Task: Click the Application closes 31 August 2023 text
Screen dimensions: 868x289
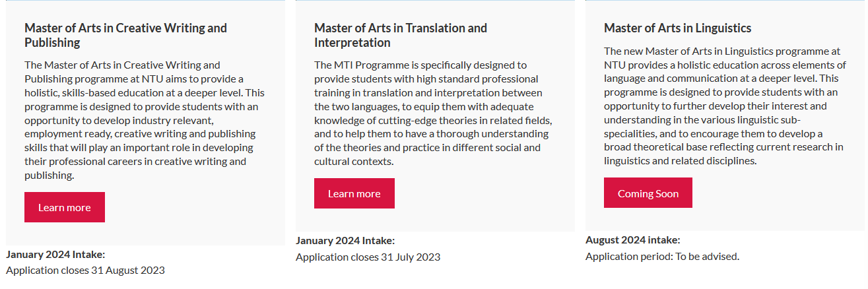Action: coord(85,271)
